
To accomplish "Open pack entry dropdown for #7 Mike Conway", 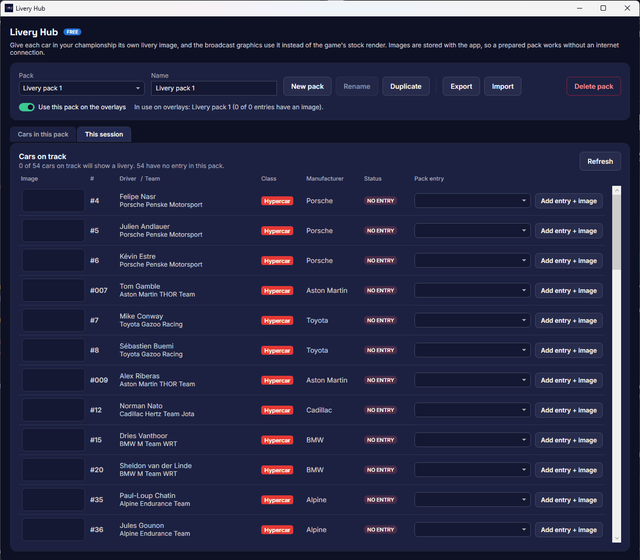I will tap(472, 320).
